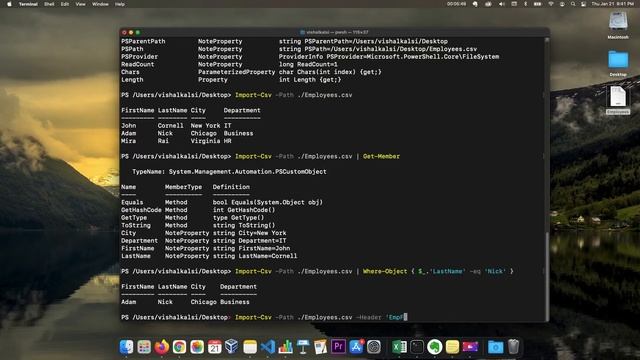Open Spotlight search magnifier icon

573,4
